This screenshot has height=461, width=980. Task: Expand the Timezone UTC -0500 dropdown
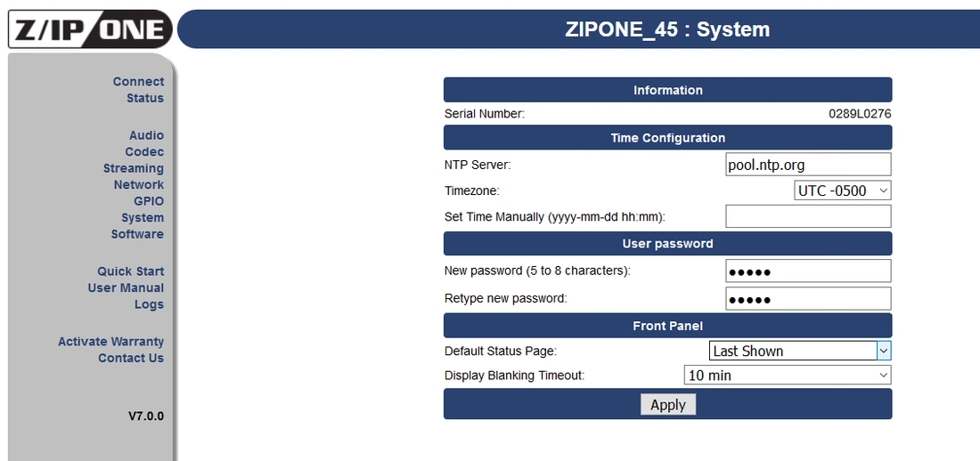click(843, 190)
